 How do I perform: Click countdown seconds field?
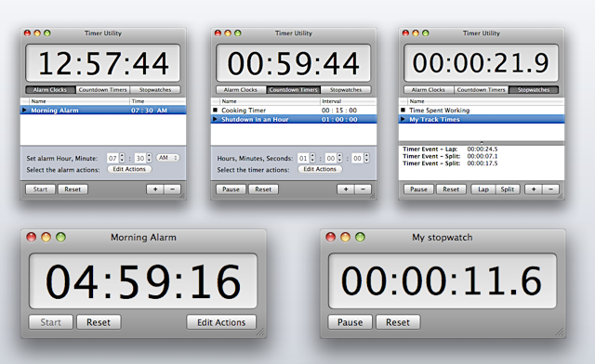357,158
